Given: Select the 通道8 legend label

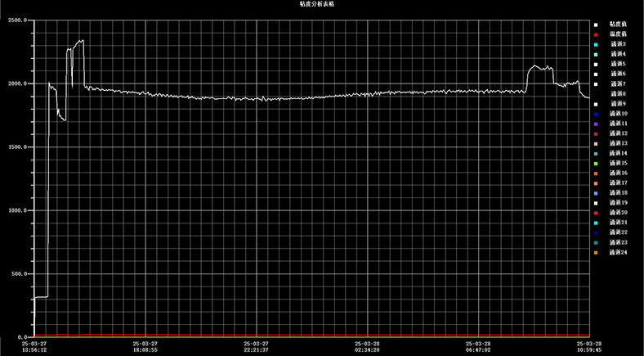Looking at the screenshot, I should click(618, 94).
